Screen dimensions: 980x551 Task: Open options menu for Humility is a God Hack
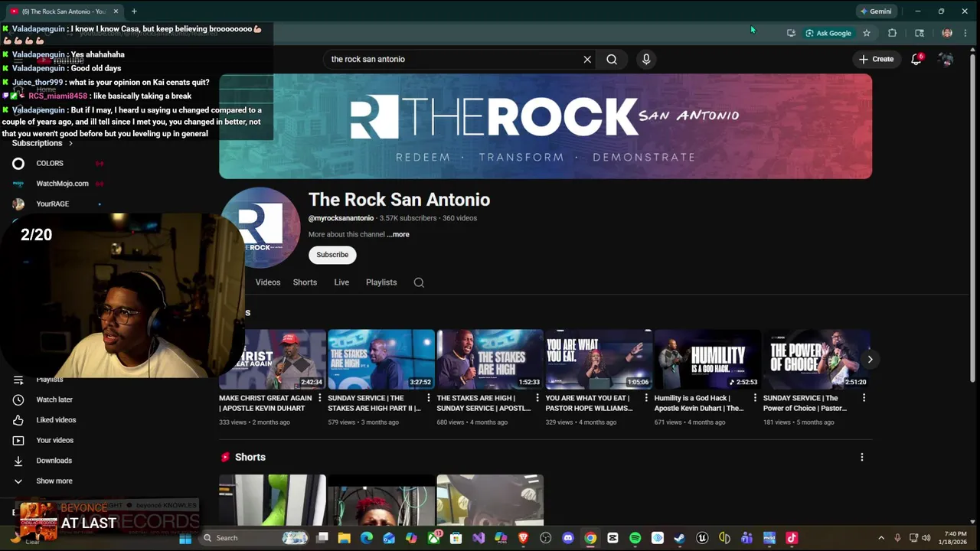(x=755, y=398)
